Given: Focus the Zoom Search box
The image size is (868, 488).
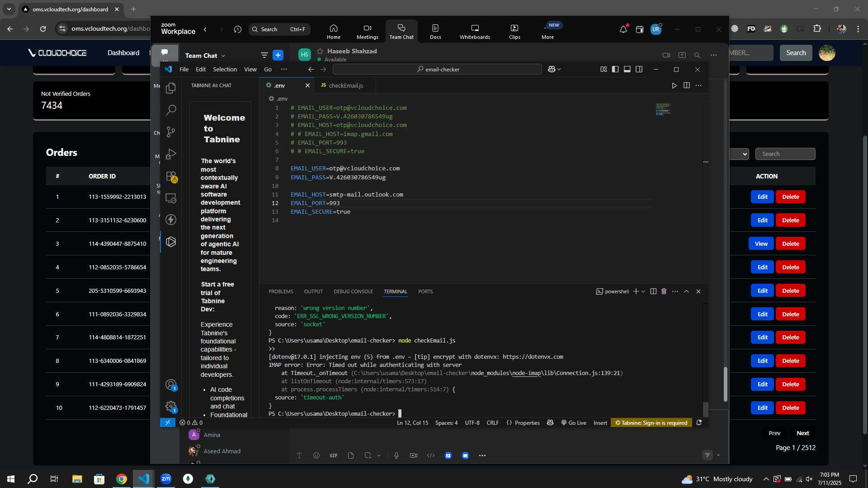Looking at the screenshot, I should [279, 29].
